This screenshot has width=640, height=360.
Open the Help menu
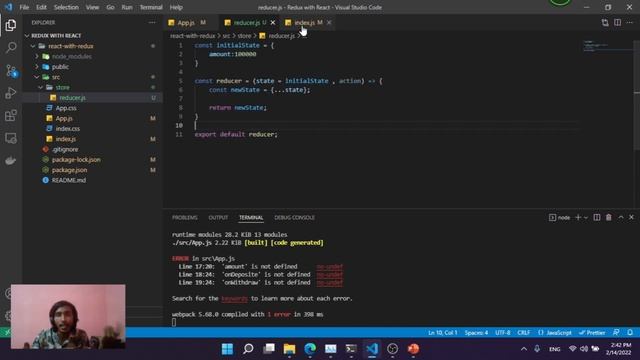[x=176, y=7]
